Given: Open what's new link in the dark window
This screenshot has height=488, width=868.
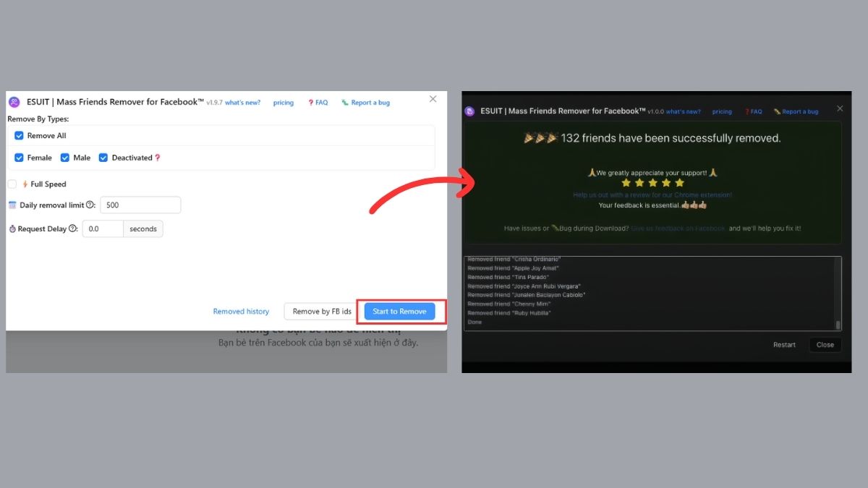Looking at the screenshot, I should point(684,112).
